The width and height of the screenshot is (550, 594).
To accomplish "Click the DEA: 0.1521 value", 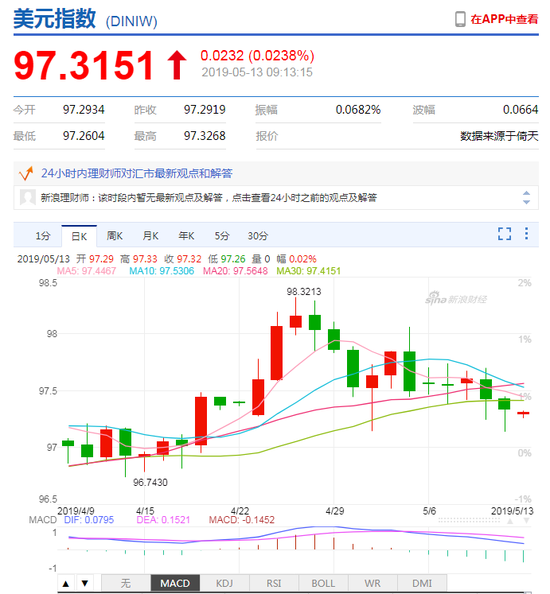I will 163,520.
